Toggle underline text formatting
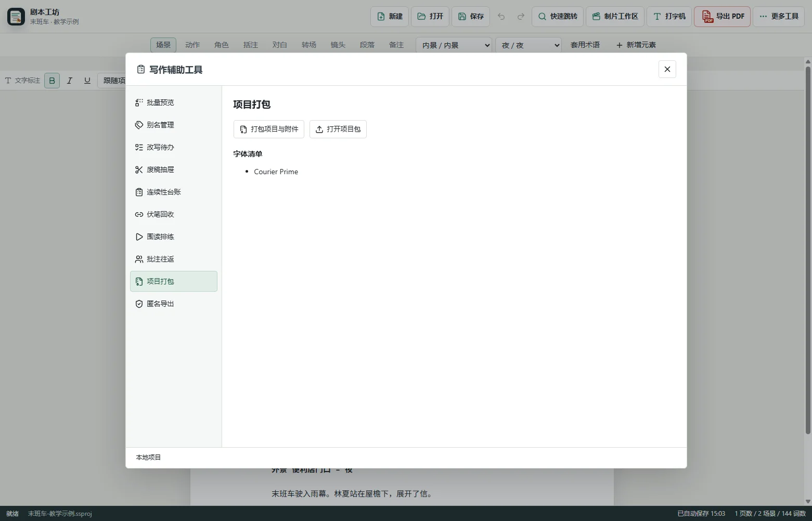The width and height of the screenshot is (812, 521). click(x=87, y=81)
